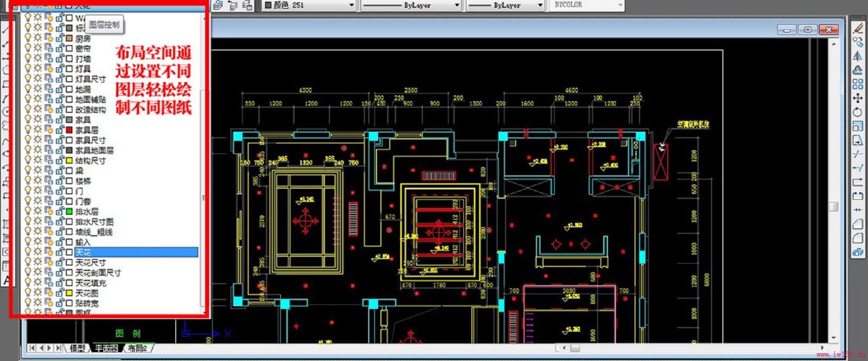Freeze the 灯具 layer via sun icon
This screenshot has width=868, height=361.
[38, 69]
